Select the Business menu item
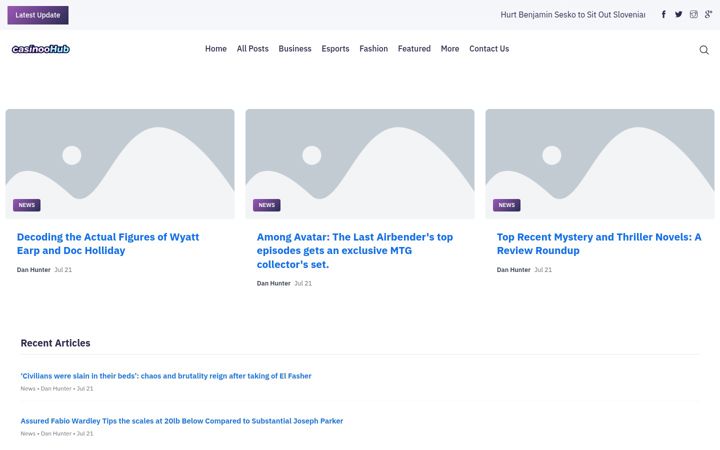The image size is (720, 450). (295, 49)
